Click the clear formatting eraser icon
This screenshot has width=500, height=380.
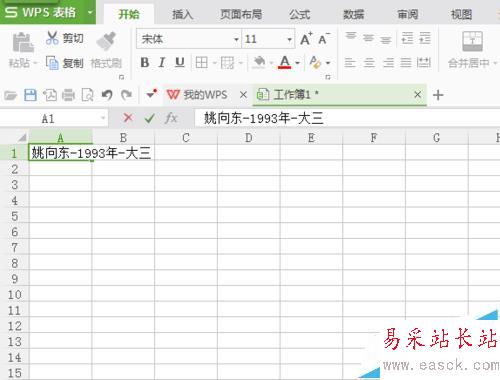tap(315, 62)
